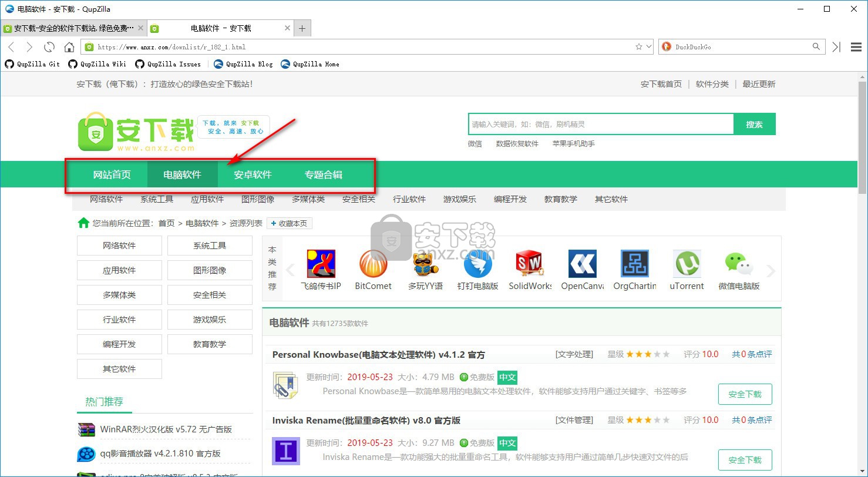Click the green home icon in breadcrumb
The image size is (868, 477).
tap(84, 223)
